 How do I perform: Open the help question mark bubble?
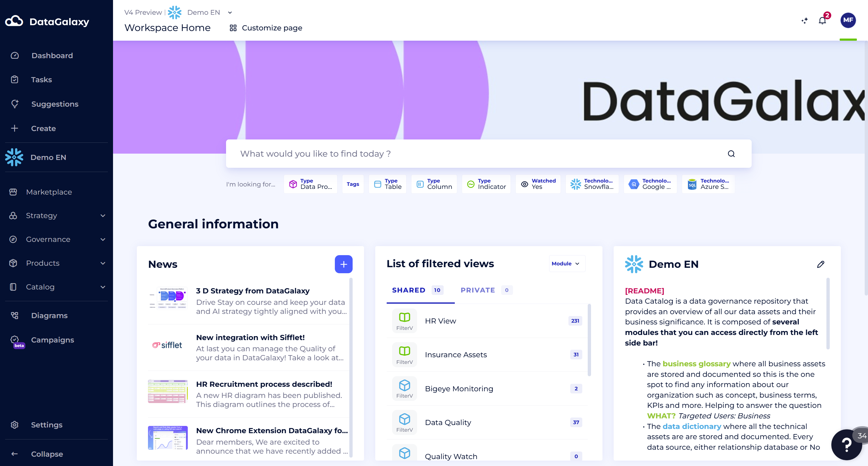tap(847, 444)
